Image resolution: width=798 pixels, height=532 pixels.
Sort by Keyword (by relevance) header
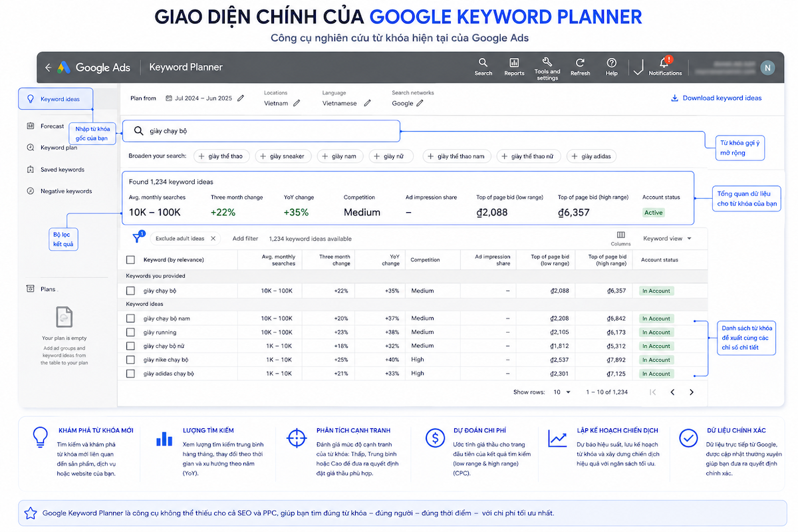pos(174,260)
